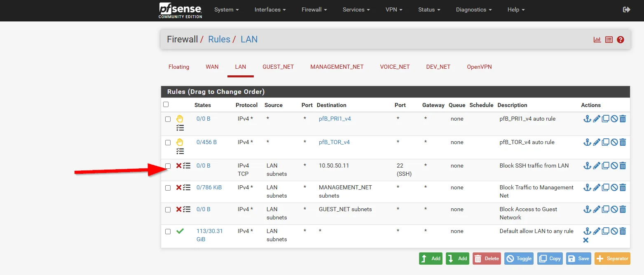Go to pfSense home via logo

pyautogui.click(x=180, y=10)
